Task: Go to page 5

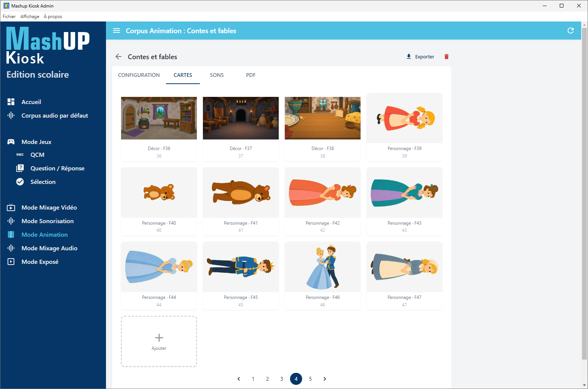Action: pos(310,379)
